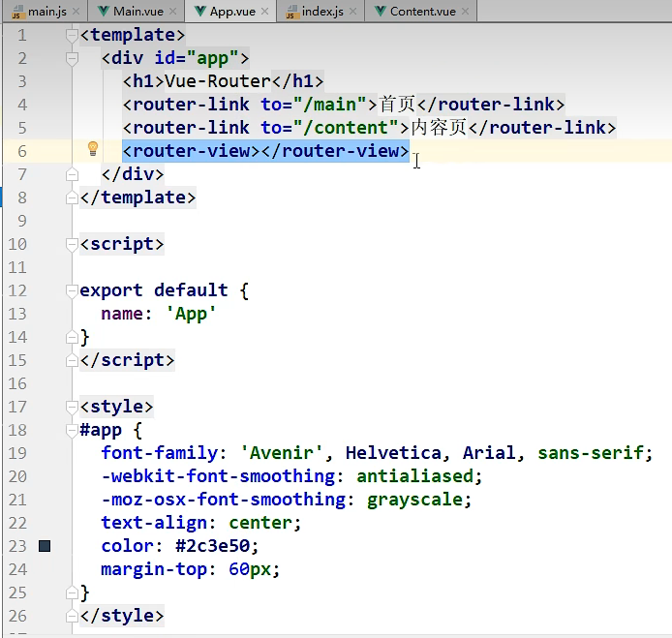
Task: Close the main.js tab
Action: (x=76, y=12)
